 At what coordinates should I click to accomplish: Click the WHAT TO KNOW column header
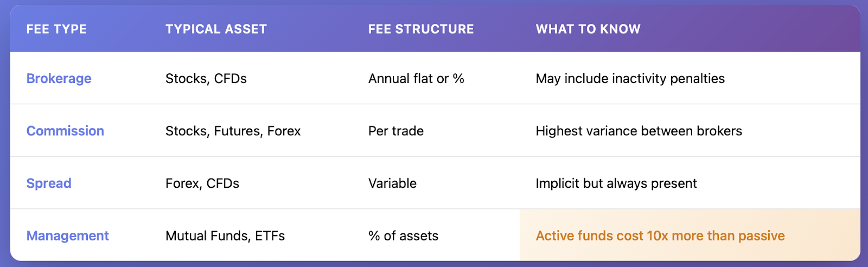588,29
